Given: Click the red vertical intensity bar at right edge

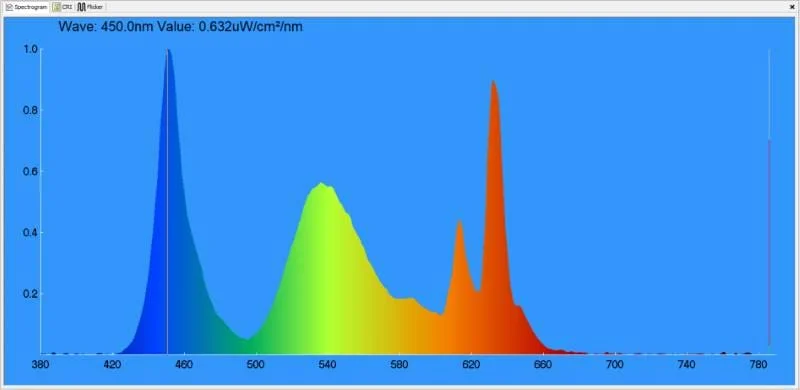Looking at the screenshot, I should pyautogui.click(x=769, y=242).
